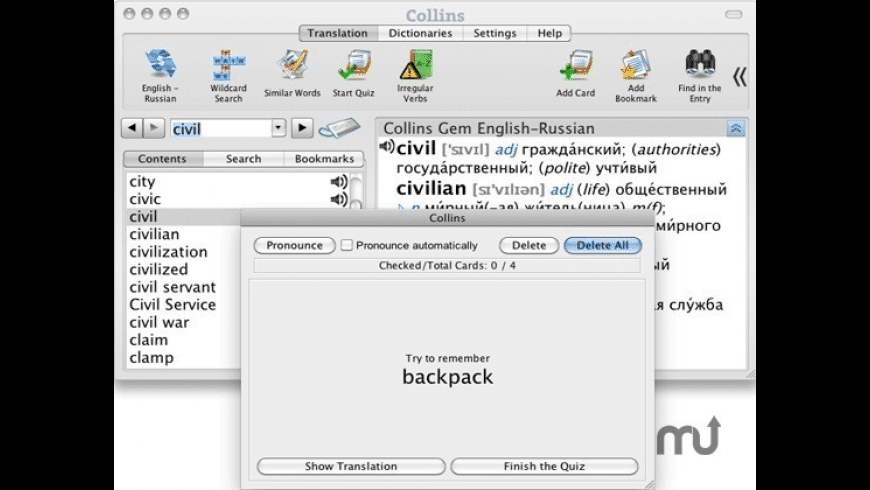Click the translate arrow next to search field
Image resolution: width=870 pixels, height=490 pixels.
click(302, 128)
